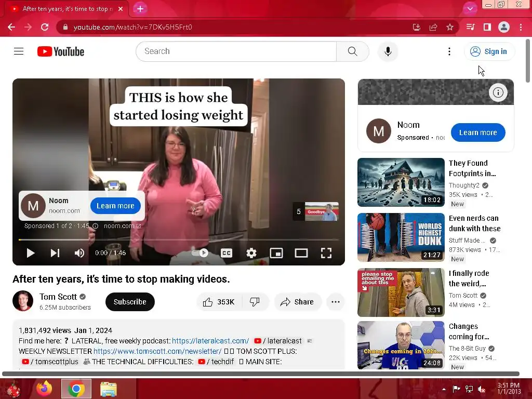Toggle the browser side panel
The image size is (532, 399).
click(x=487, y=27)
